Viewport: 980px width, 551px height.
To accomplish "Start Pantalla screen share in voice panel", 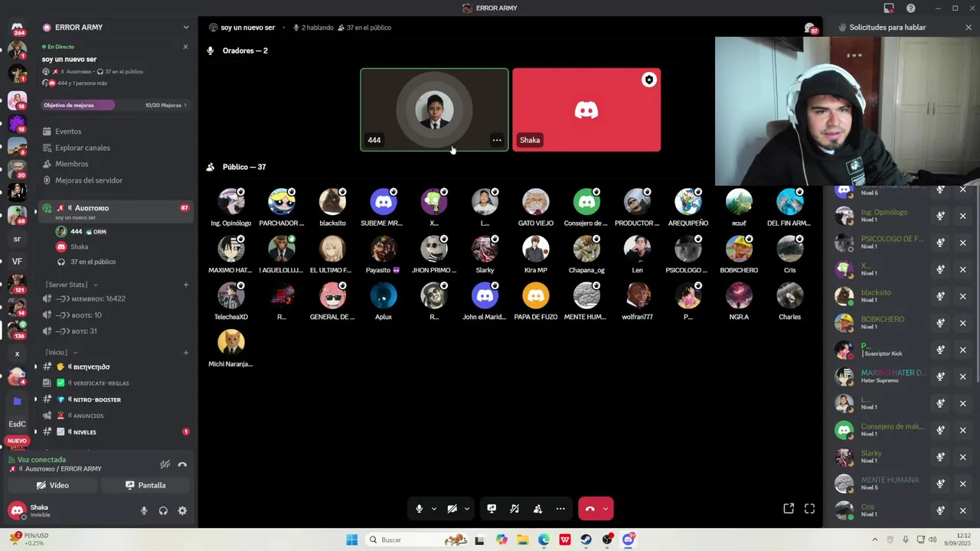I will click(x=145, y=485).
